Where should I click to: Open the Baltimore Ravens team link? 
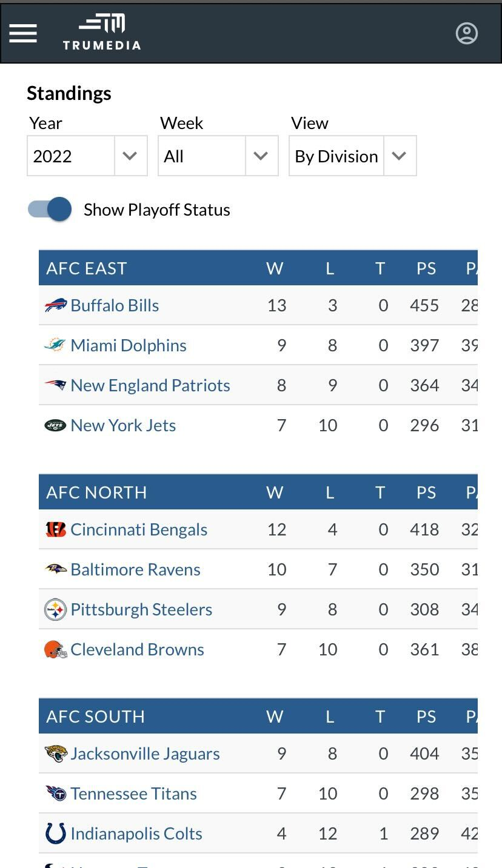click(135, 569)
